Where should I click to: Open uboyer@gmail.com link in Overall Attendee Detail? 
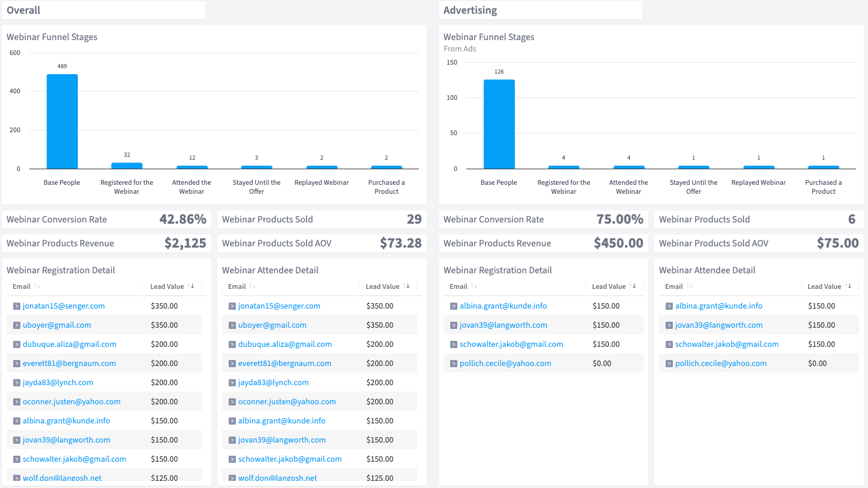[272, 325]
